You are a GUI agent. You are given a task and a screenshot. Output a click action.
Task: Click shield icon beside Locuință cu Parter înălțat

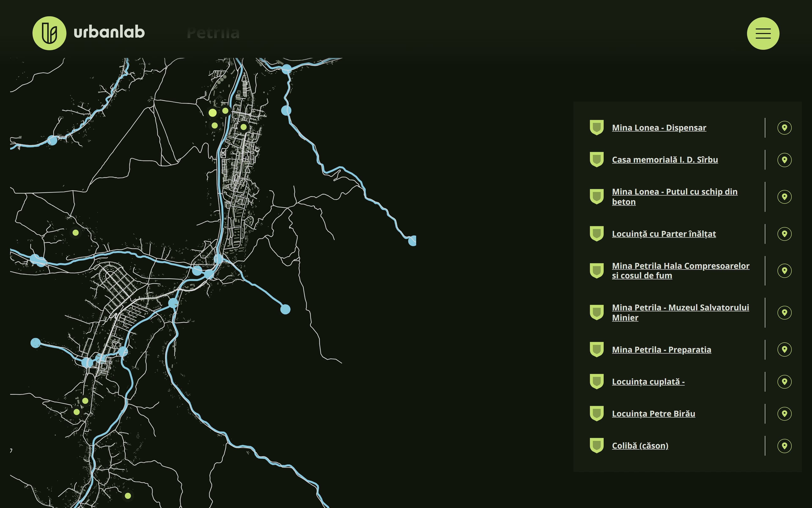pos(597,234)
